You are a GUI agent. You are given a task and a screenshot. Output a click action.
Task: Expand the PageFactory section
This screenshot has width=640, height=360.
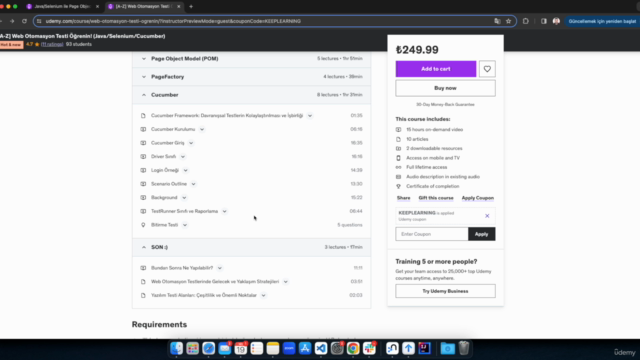pyautogui.click(x=251, y=77)
